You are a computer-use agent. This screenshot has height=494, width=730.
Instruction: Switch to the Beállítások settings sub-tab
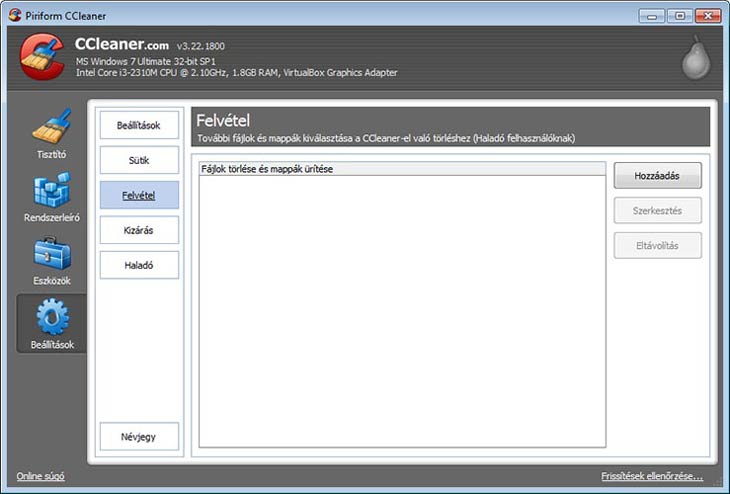click(x=139, y=124)
